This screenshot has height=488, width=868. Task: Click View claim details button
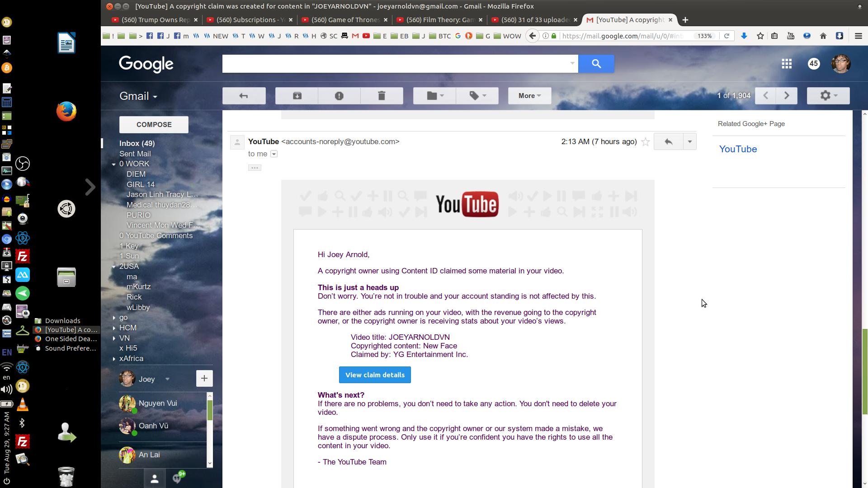(x=375, y=375)
